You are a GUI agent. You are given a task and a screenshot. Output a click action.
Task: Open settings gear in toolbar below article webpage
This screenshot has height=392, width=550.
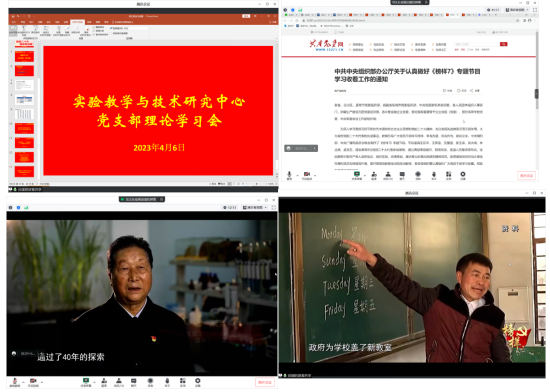pyautogui.click(x=463, y=175)
